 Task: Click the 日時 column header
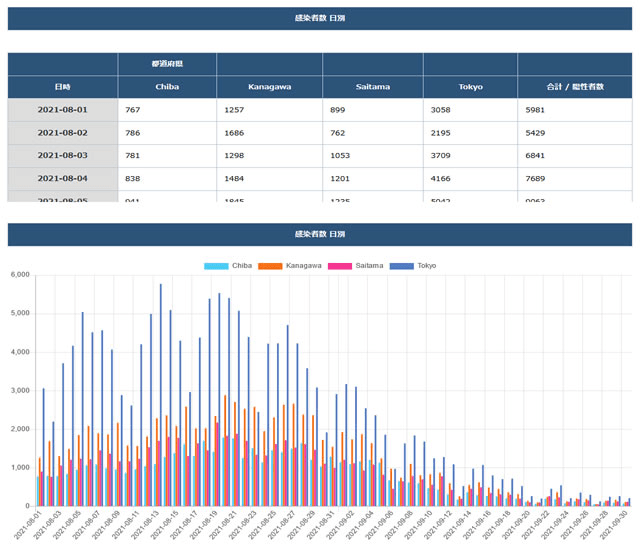pyautogui.click(x=63, y=86)
